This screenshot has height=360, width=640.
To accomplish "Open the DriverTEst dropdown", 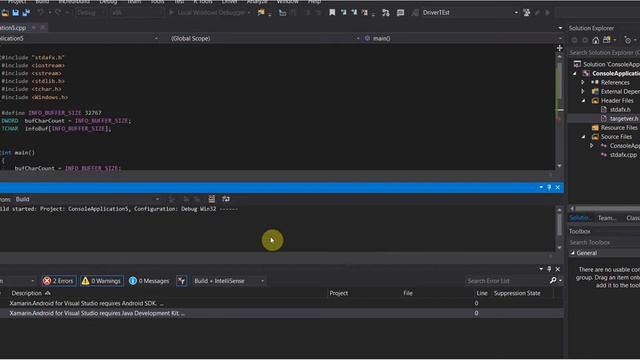I will pyautogui.click(x=516, y=13).
